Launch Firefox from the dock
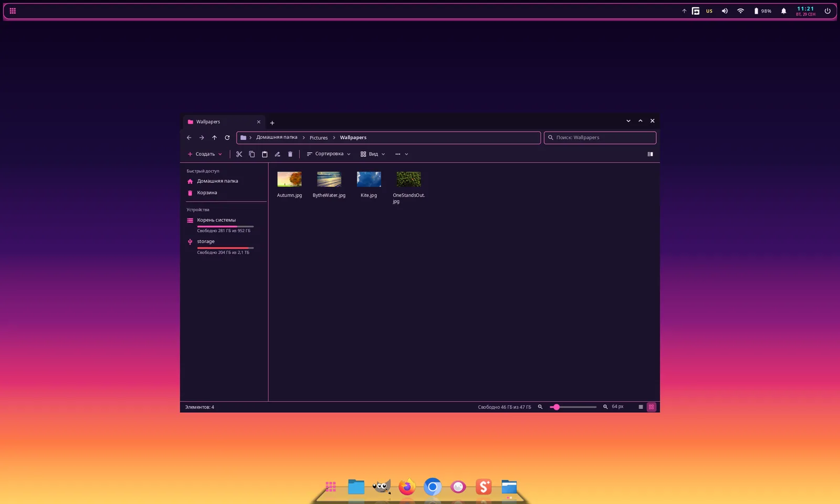Viewport: 840px width, 504px height. pyautogui.click(x=407, y=487)
